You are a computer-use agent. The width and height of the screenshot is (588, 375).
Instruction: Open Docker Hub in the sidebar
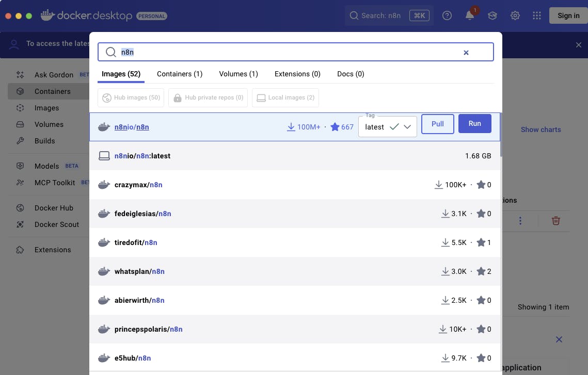pyautogui.click(x=49, y=208)
